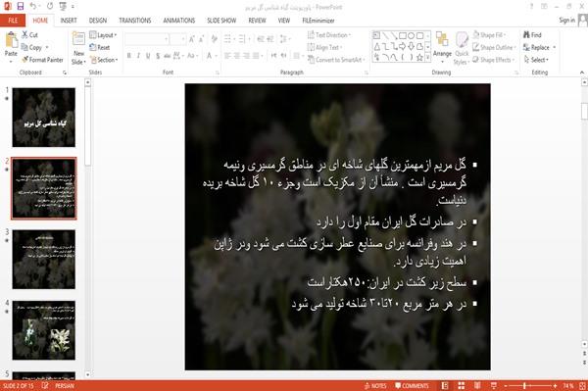Viewport: 588px width, 391px height.
Task: Switch to the DESIGN tab
Action: point(98,21)
